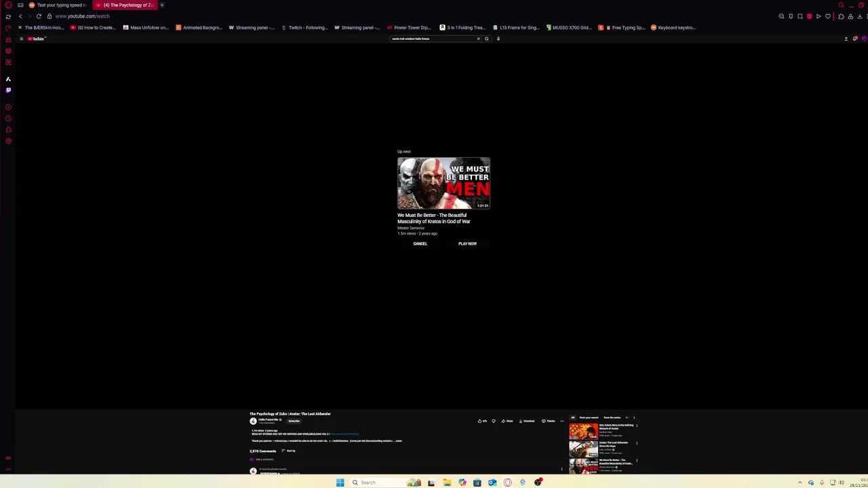Open 3 in 1 Folding Treadmill bookmark
This screenshot has height=488, width=868.
(462, 28)
